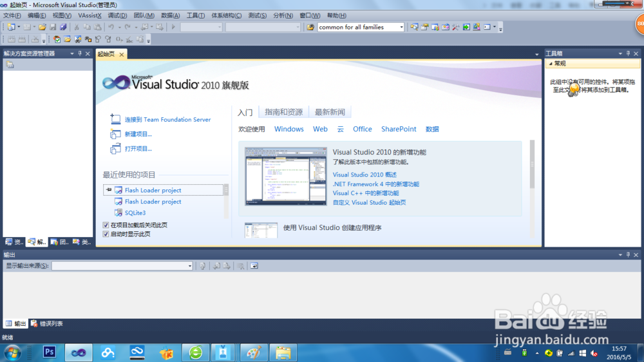Open the Properties Window toolbar icon

pyautogui.click(x=424, y=27)
